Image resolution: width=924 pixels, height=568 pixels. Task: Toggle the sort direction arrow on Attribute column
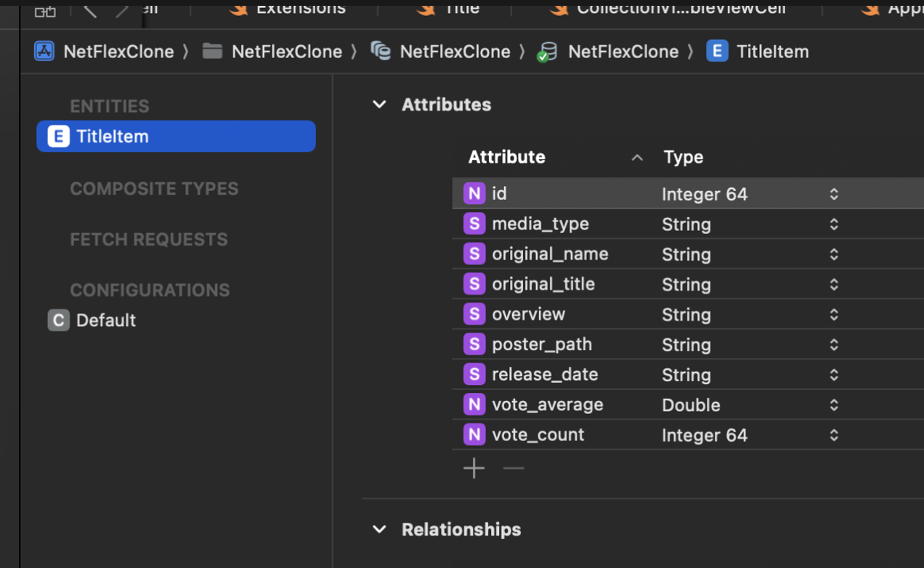pyautogui.click(x=637, y=158)
